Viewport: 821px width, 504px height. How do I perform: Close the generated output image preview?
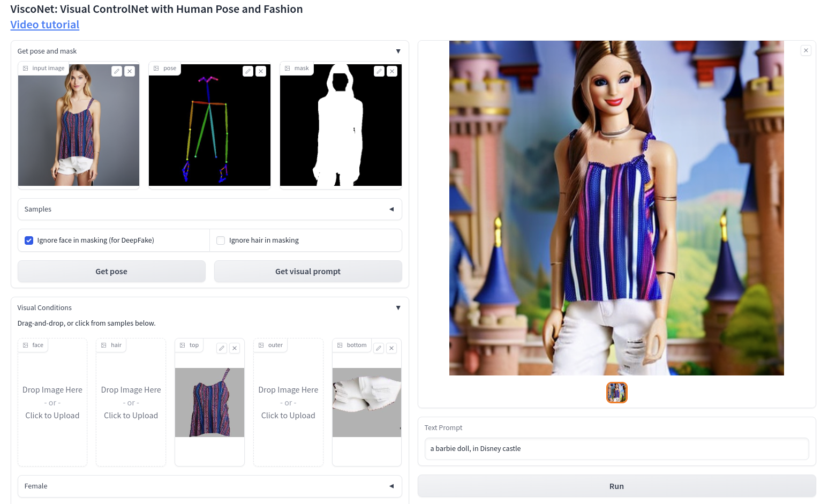[806, 50]
